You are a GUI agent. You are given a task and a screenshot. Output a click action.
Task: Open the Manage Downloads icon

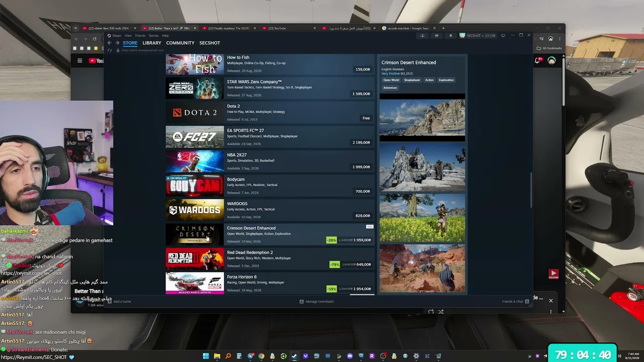click(x=301, y=302)
